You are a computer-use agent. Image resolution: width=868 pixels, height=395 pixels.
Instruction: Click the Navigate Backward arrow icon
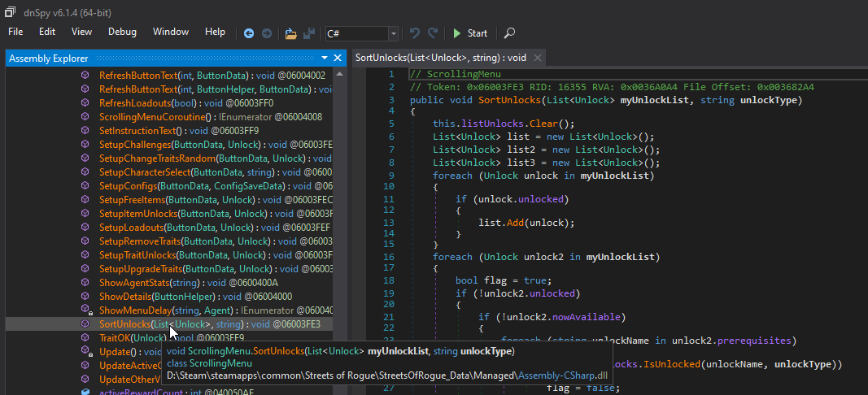coord(249,33)
